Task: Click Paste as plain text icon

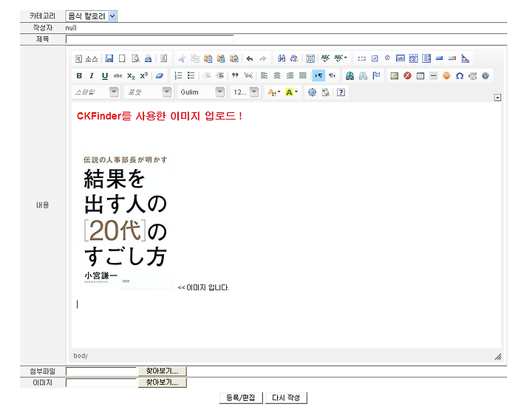Action: tap(221, 58)
